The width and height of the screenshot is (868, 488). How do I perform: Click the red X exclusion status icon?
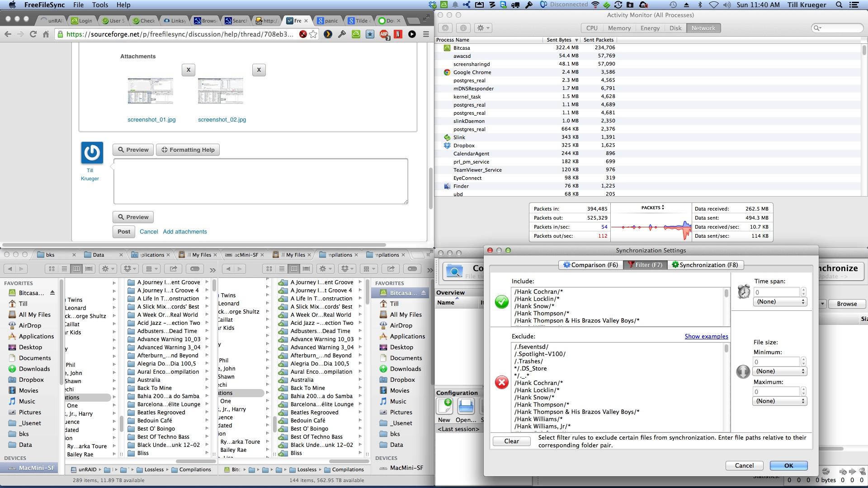[x=502, y=382]
